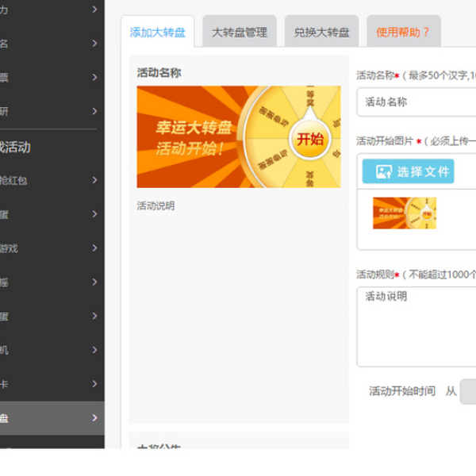This screenshot has height=476, width=476.
Task: Go to the 兑换大转盘 tab
Action: tap(321, 33)
